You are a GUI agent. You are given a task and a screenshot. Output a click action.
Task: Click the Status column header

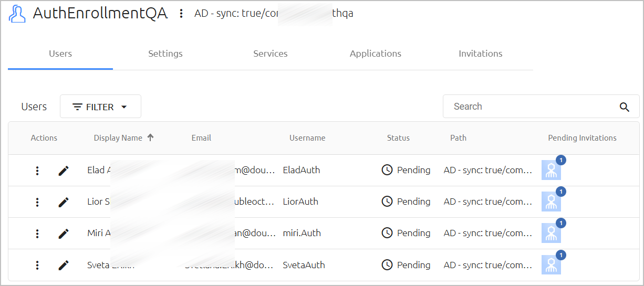pyautogui.click(x=398, y=138)
